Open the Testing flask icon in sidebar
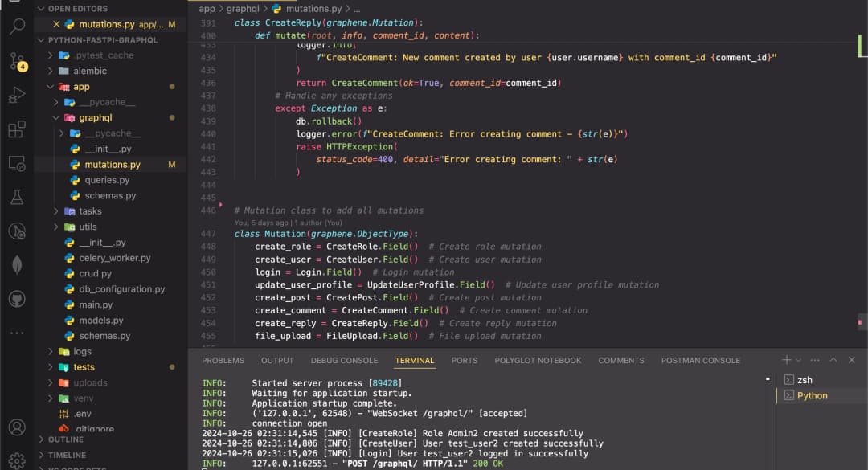This screenshot has height=470, width=868. 17,197
